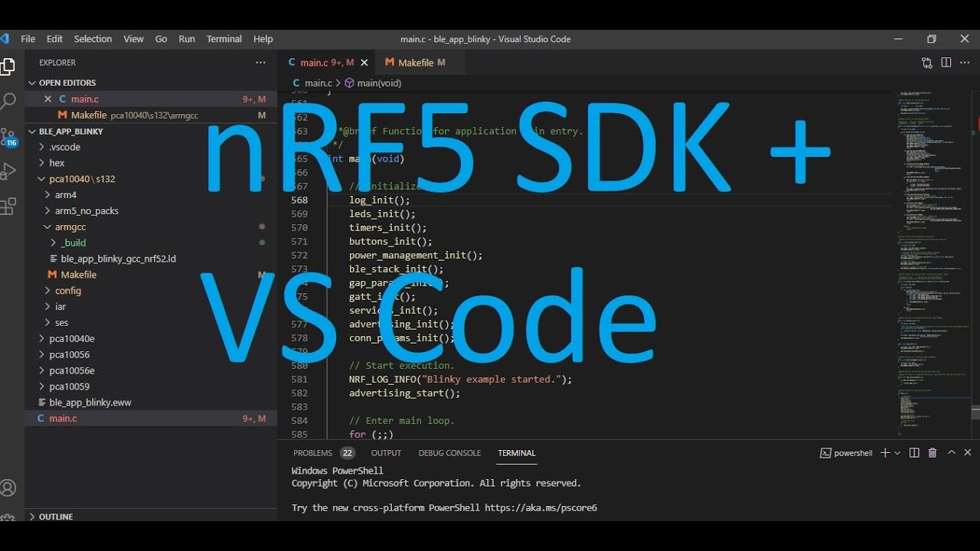
Task: Switch to the Output panel tab
Action: [x=386, y=453]
